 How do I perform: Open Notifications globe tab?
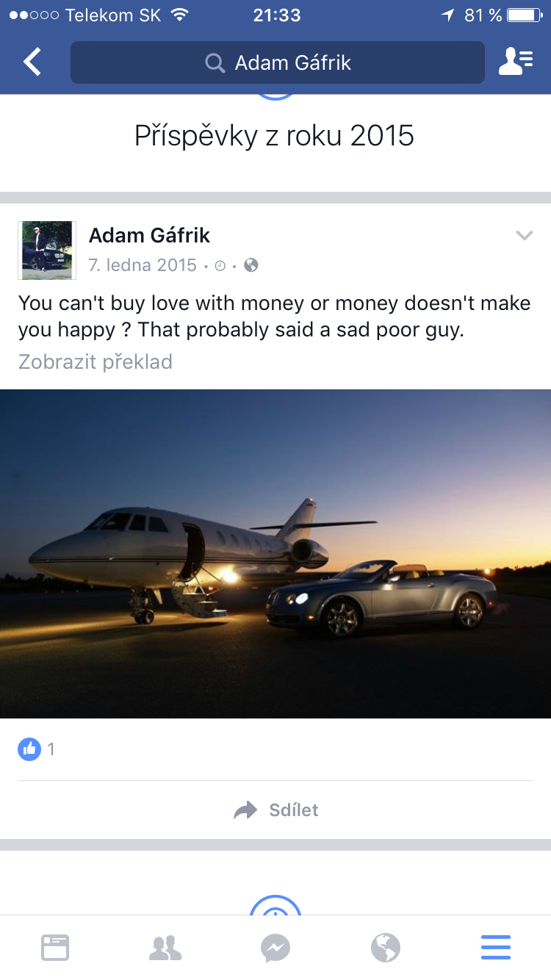coord(386,948)
